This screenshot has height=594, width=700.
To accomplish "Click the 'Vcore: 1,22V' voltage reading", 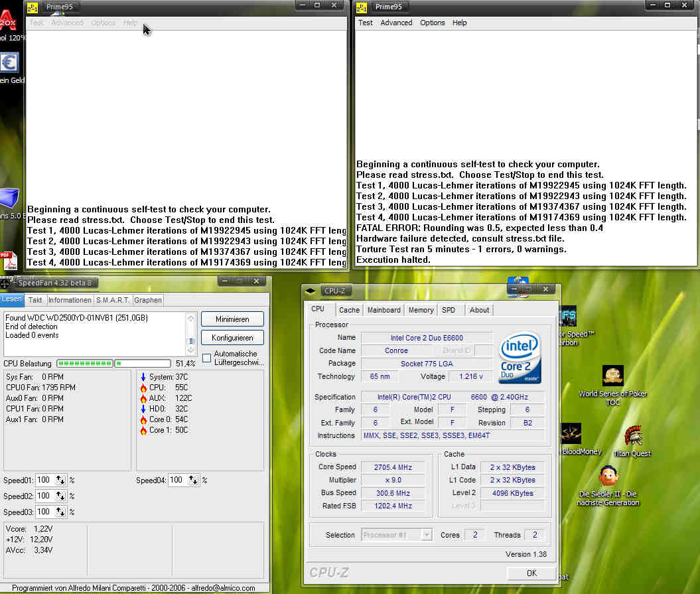I will pos(29,529).
